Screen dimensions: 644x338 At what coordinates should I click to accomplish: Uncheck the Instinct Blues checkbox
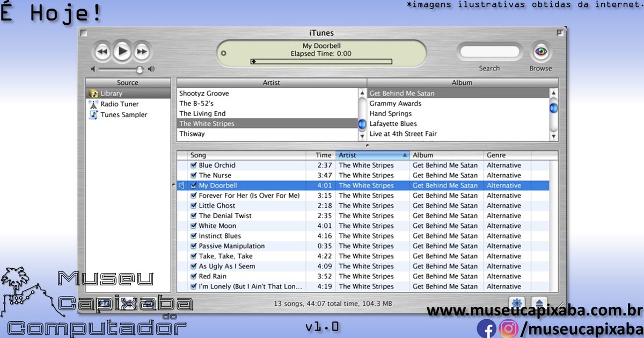click(x=194, y=236)
